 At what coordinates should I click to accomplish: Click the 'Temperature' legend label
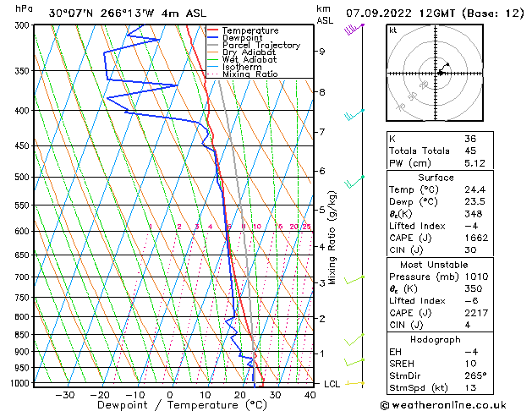[250, 30]
